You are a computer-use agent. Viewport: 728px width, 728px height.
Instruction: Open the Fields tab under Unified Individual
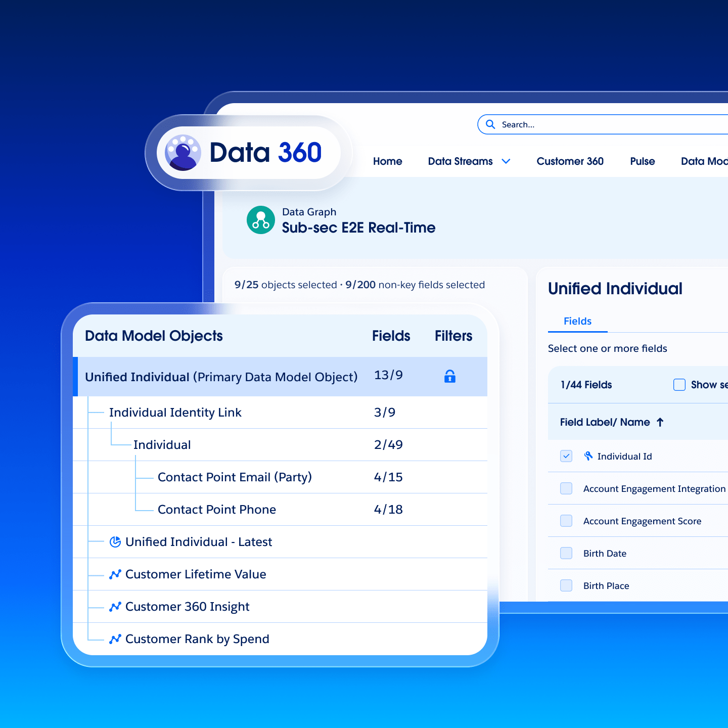(x=578, y=321)
